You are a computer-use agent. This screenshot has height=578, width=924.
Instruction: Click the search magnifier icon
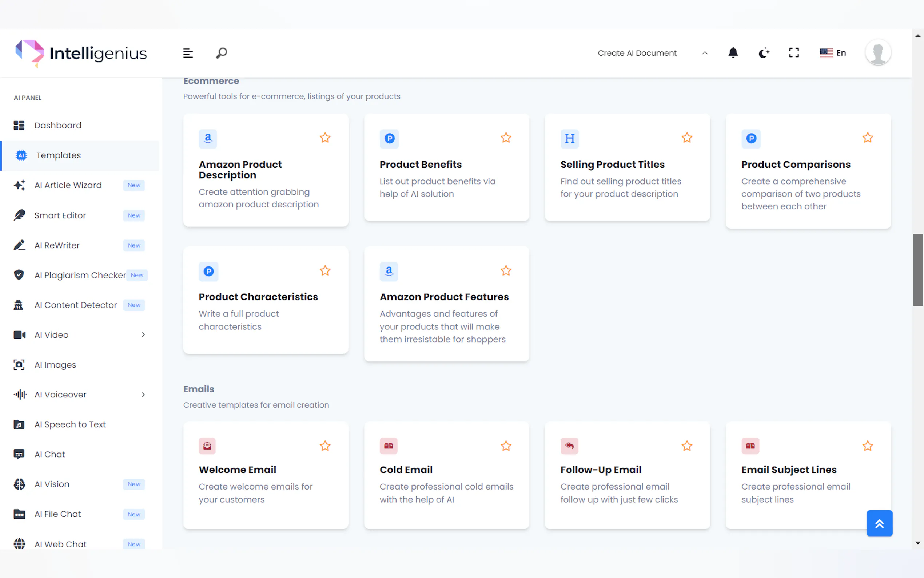click(222, 53)
